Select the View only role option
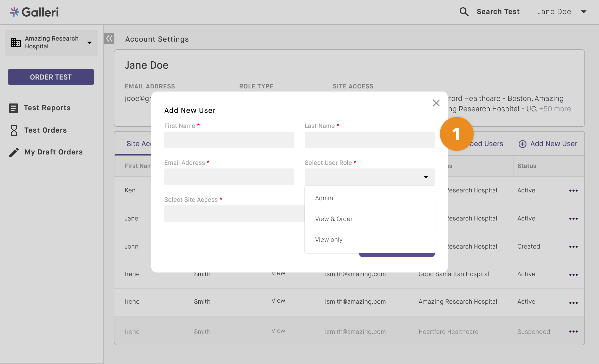This screenshot has height=364, width=599. tap(329, 240)
